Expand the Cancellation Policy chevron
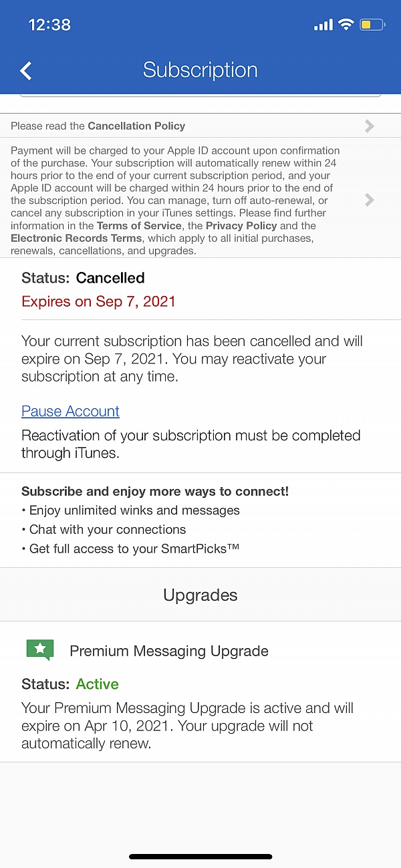 tap(370, 126)
